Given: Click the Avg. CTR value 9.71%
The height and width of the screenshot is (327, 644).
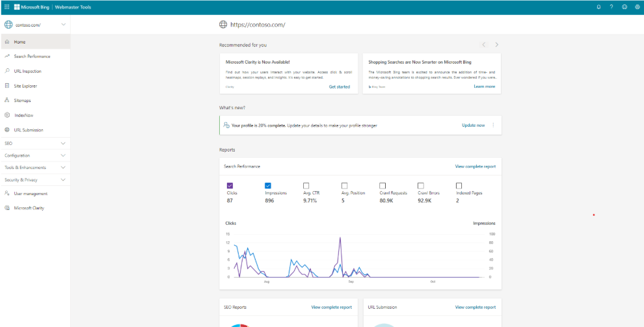Looking at the screenshot, I should point(310,201).
